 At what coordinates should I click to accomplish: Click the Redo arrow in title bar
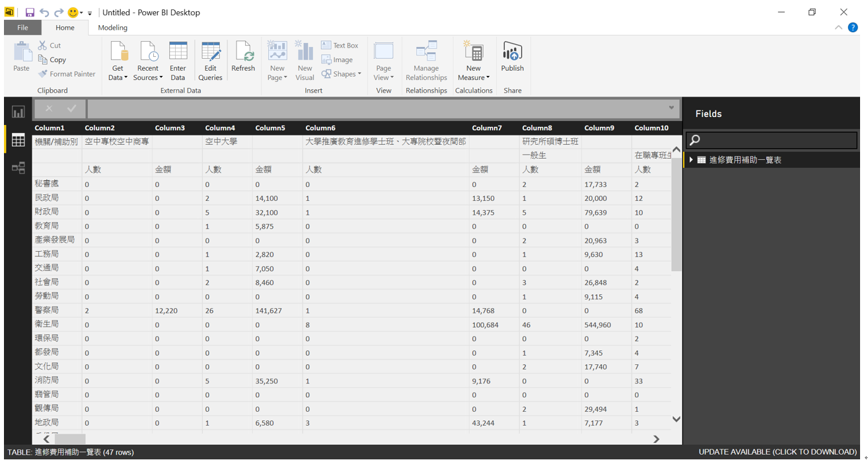point(59,13)
